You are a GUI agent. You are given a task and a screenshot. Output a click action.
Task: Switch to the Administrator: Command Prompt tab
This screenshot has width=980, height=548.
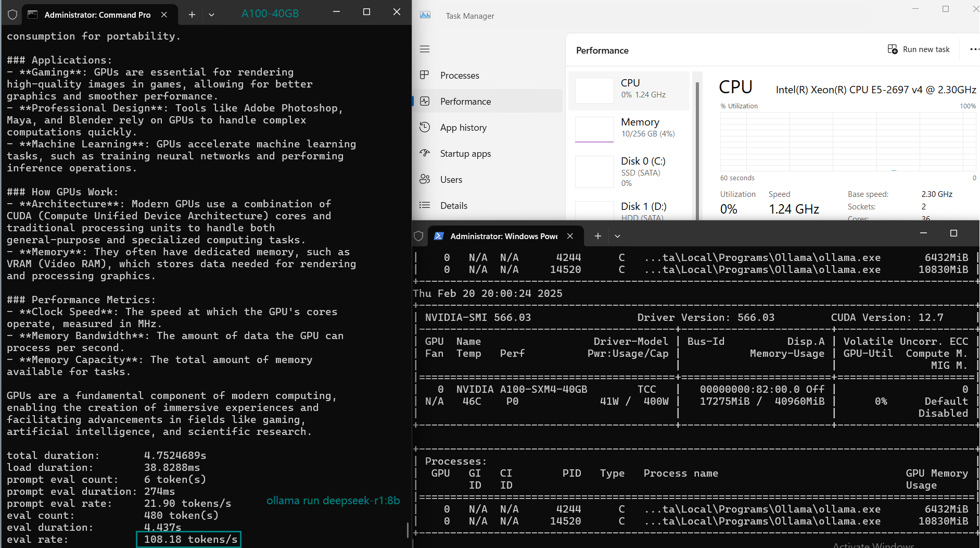[x=99, y=15]
